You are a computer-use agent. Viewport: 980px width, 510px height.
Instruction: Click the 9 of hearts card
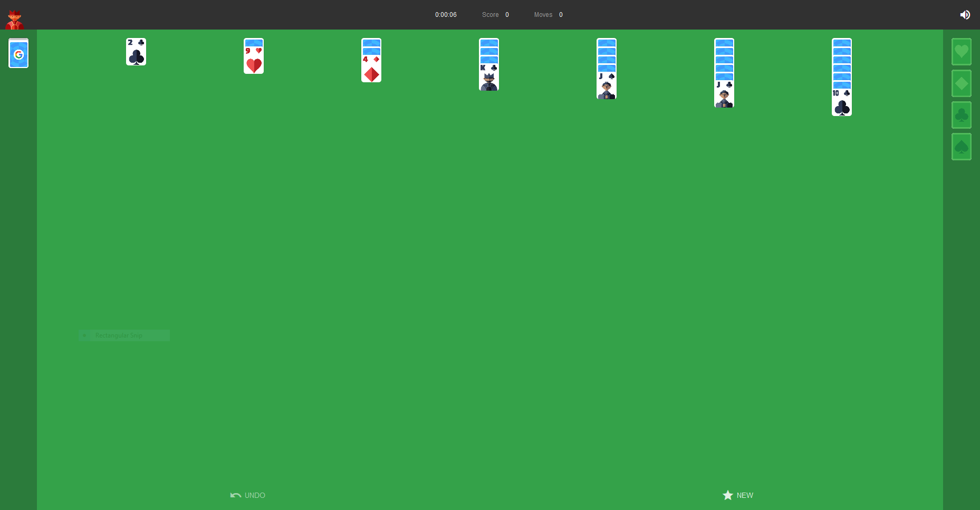coord(254,60)
